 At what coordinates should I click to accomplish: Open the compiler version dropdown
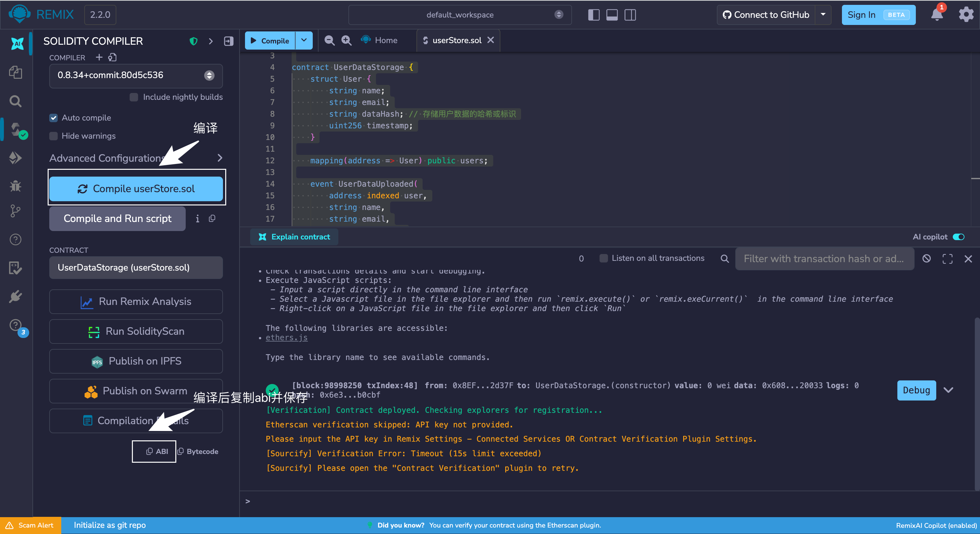click(136, 75)
